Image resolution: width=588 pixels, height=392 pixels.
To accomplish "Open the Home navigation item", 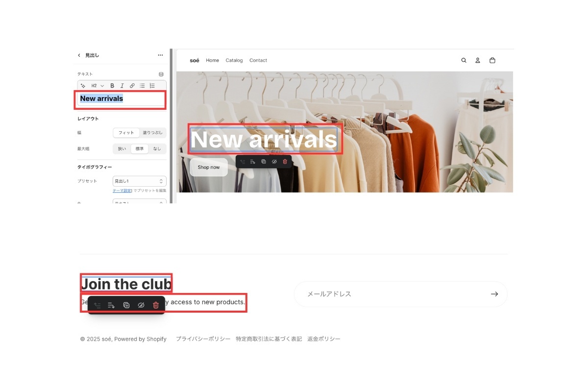I will point(212,60).
